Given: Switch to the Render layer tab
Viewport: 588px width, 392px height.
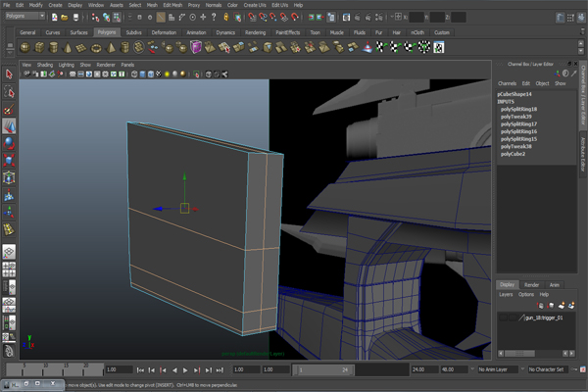Looking at the screenshot, I should tap(531, 285).
